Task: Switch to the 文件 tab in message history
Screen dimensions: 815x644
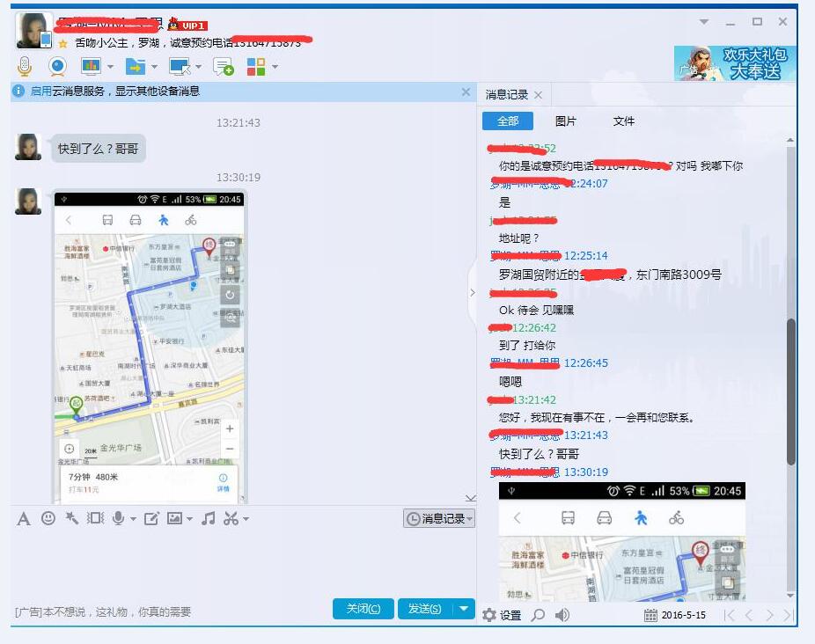Action: click(623, 121)
